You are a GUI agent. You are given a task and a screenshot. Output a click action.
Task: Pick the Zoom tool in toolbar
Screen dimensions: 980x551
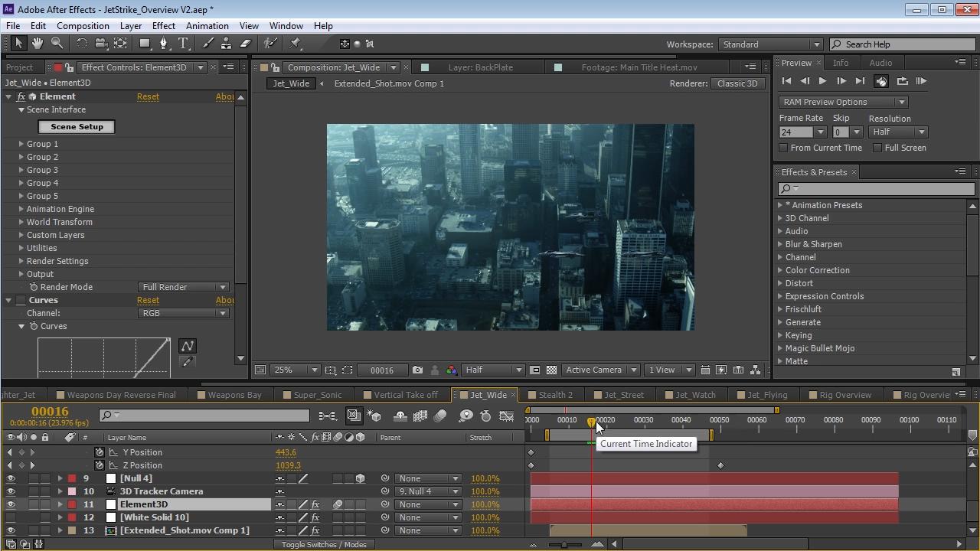(x=57, y=44)
